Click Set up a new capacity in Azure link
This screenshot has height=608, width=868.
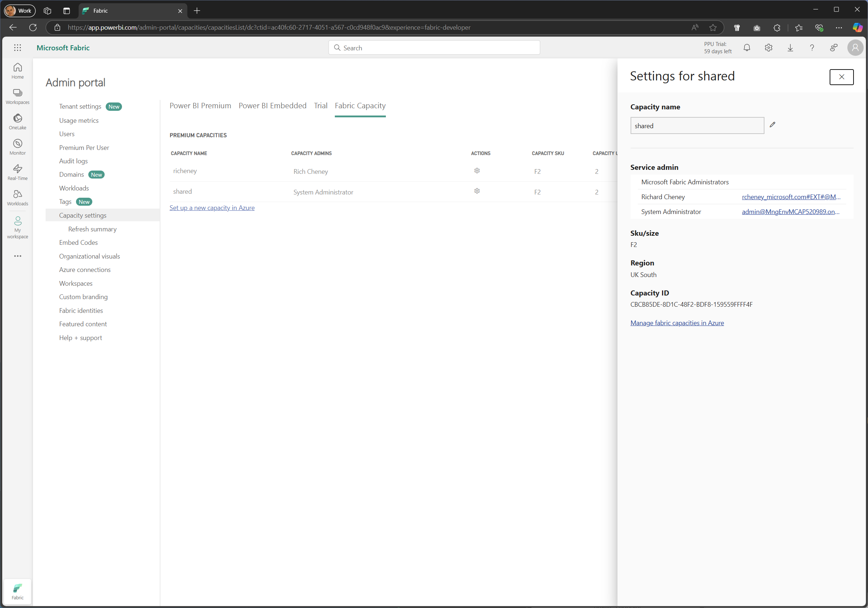coord(212,207)
